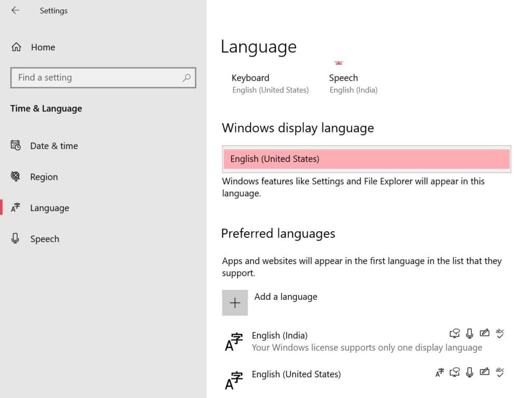Click the handwriting icon on English (United States) row
532x398 pixels.
pyautogui.click(x=485, y=372)
